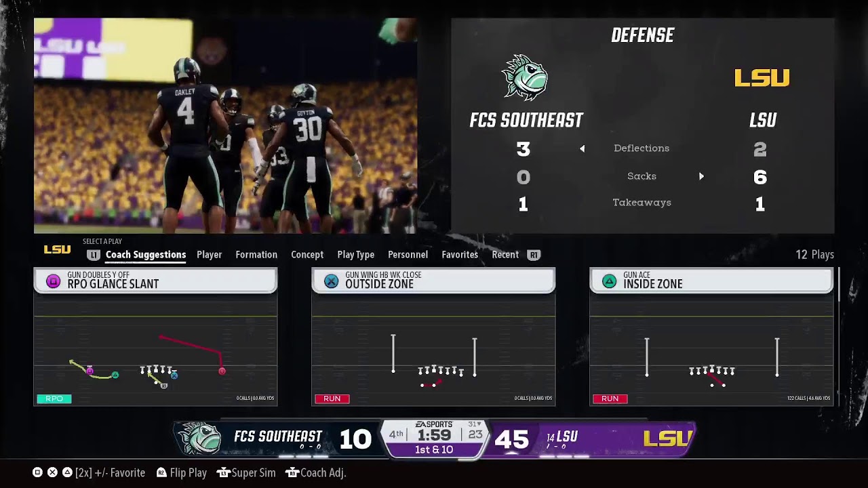Click the "GUN ACE" formation label
The image size is (868, 488).
(637, 275)
